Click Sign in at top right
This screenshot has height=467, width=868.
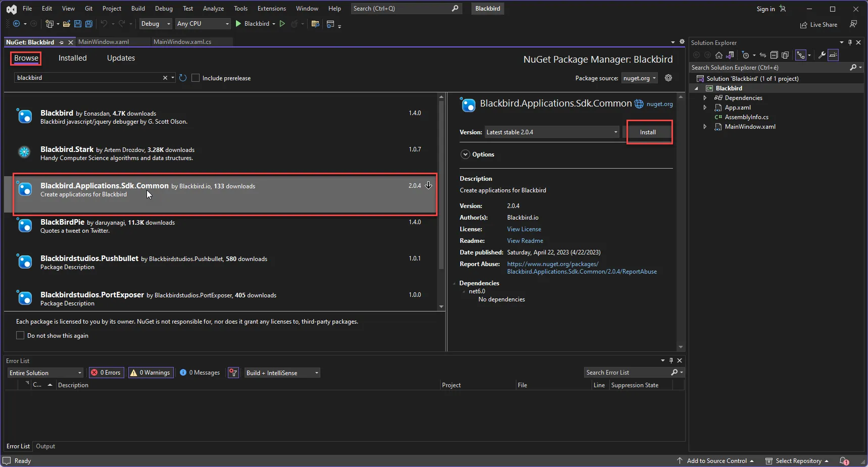(765, 9)
